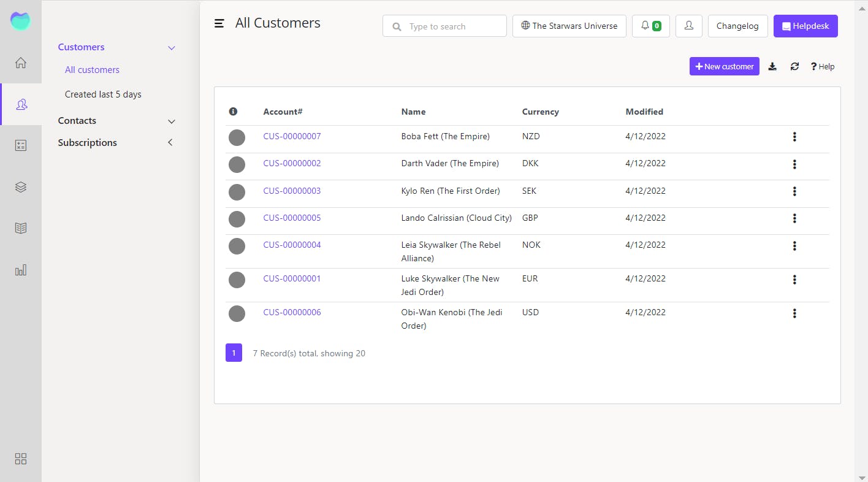This screenshot has height=482, width=868.
Task: Refresh the customer list
Action: coord(794,66)
